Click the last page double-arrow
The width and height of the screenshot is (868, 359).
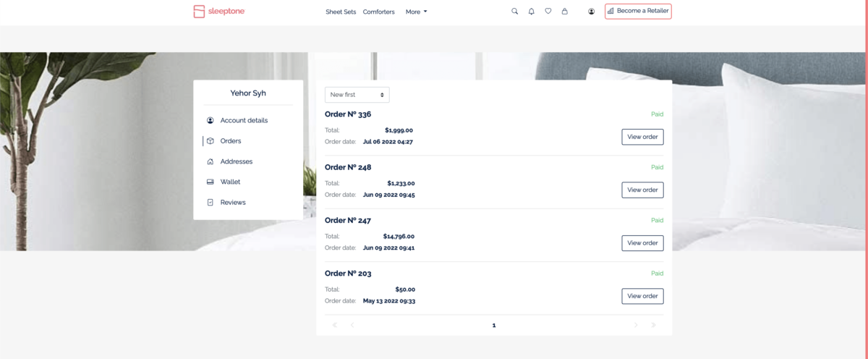(x=654, y=325)
